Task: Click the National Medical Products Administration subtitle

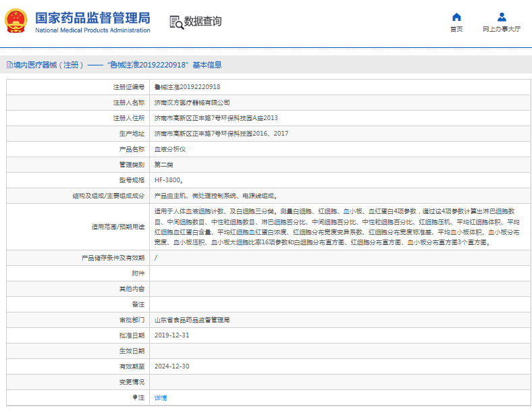Action: (x=92, y=30)
